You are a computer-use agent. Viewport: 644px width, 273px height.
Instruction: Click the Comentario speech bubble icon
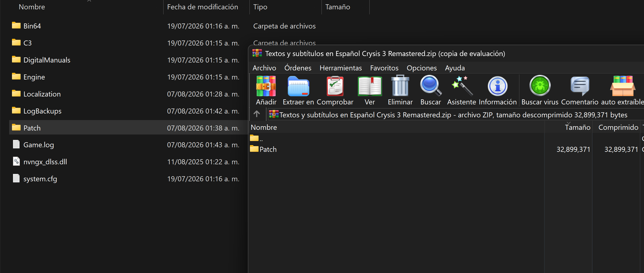(580, 86)
